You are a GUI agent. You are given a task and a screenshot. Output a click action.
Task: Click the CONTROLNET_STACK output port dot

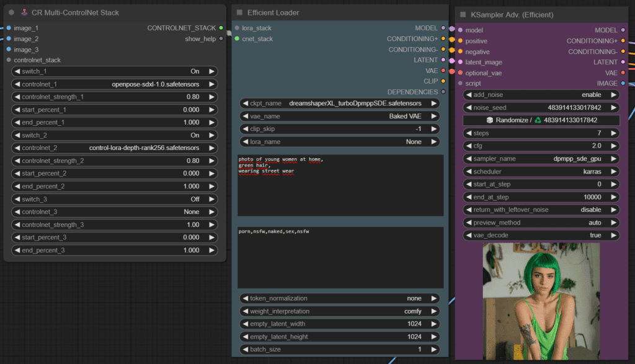coord(221,28)
